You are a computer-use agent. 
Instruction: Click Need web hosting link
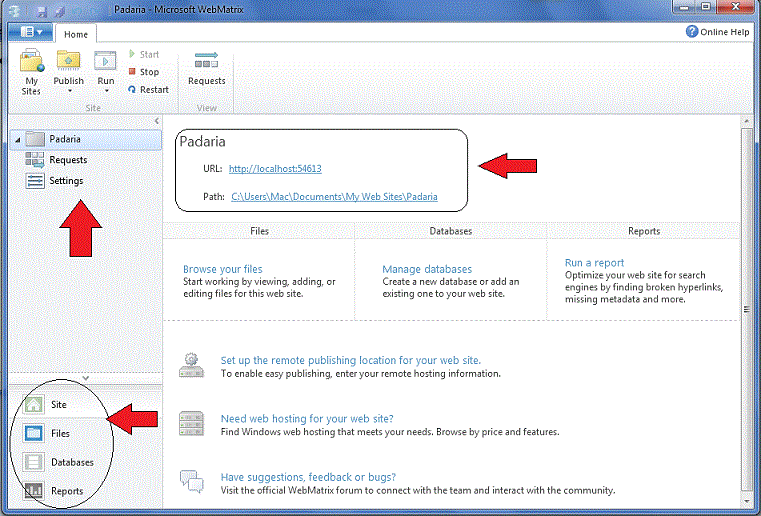307,418
